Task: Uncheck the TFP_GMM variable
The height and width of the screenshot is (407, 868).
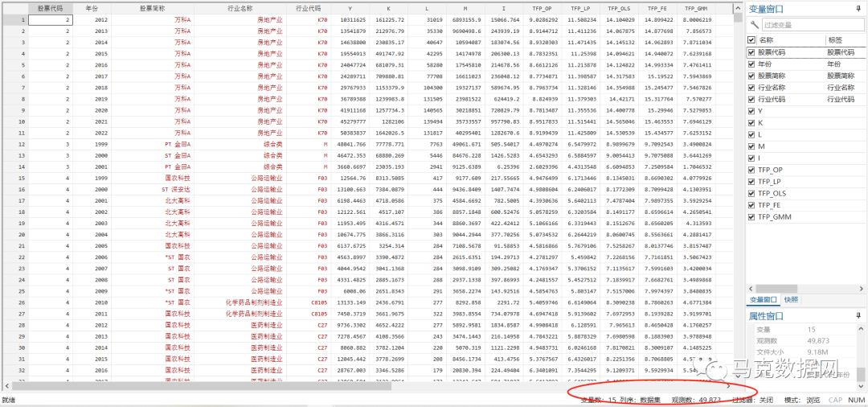Action: coord(751,217)
